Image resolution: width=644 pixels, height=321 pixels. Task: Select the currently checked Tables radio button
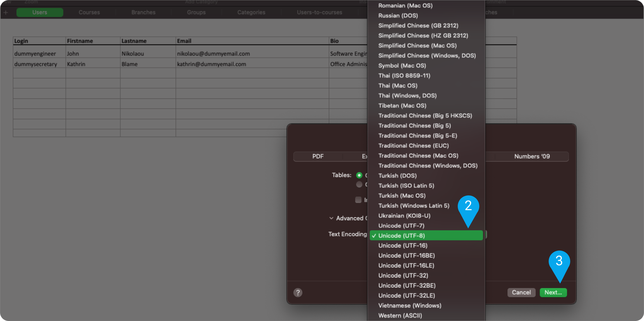pyautogui.click(x=359, y=175)
